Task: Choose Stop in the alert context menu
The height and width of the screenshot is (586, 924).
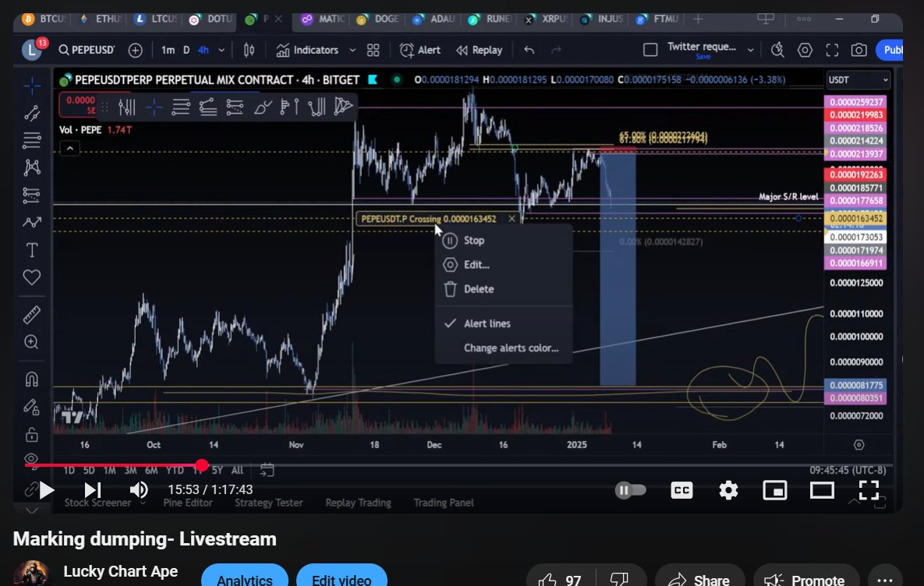Action: pyautogui.click(x=503, y=240)
